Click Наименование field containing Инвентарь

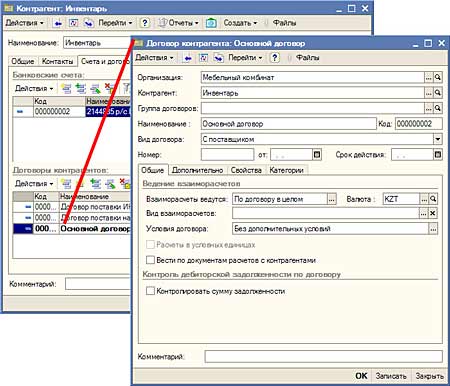97,43
